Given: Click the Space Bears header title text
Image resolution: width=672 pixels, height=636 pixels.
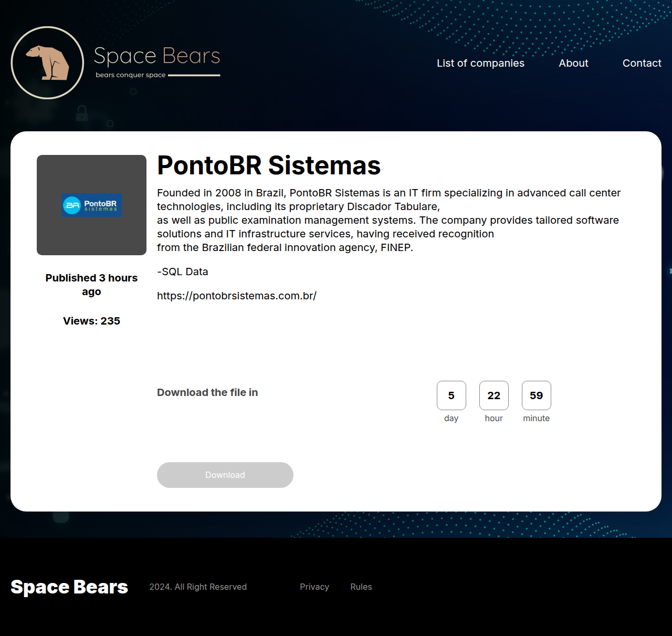Looking at the screenshot, I should tap(157, 56).
